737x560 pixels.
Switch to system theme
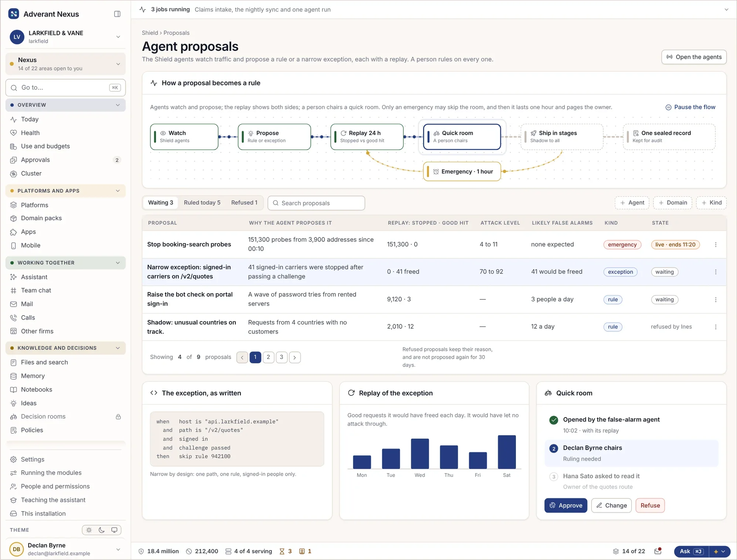click(x=114, y=530)
